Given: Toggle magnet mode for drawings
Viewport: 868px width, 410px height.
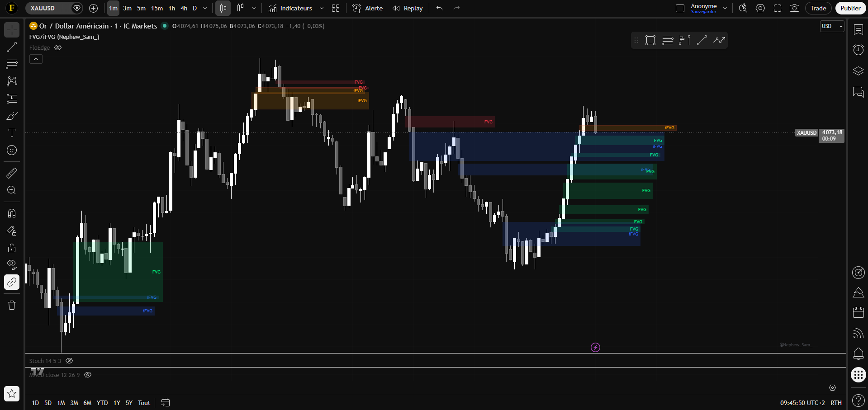Looking at the screenshot, I should click(12, 213).
